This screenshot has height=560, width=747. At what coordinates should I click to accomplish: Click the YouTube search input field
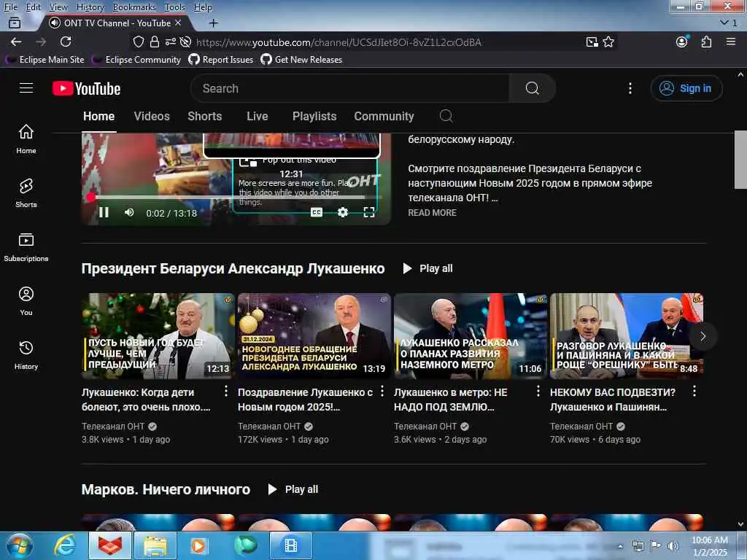[350, 88]
